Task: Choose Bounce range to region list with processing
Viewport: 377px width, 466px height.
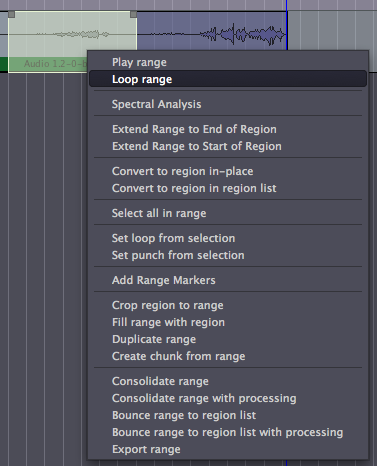Action: click(228, 432)
